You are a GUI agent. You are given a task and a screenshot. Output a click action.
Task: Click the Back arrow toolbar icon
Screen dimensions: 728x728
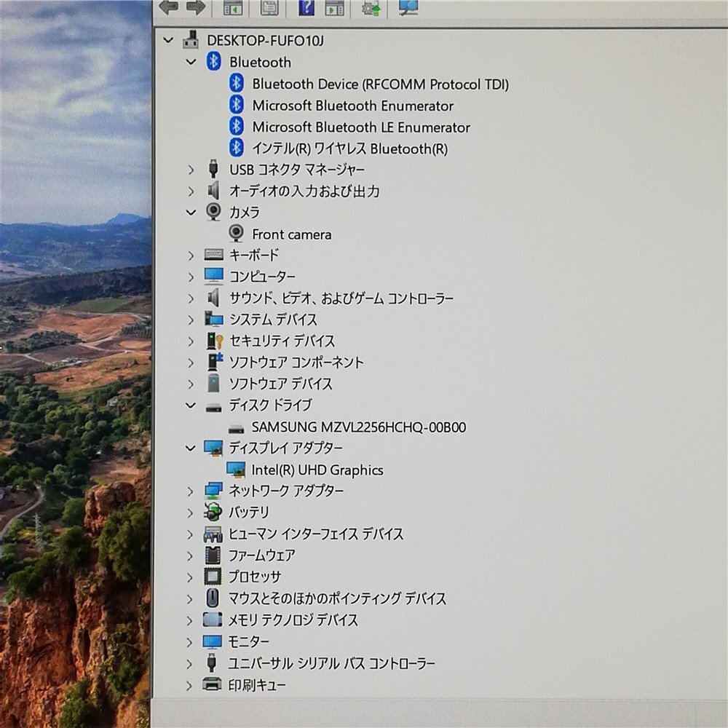[x=168, y=7]
